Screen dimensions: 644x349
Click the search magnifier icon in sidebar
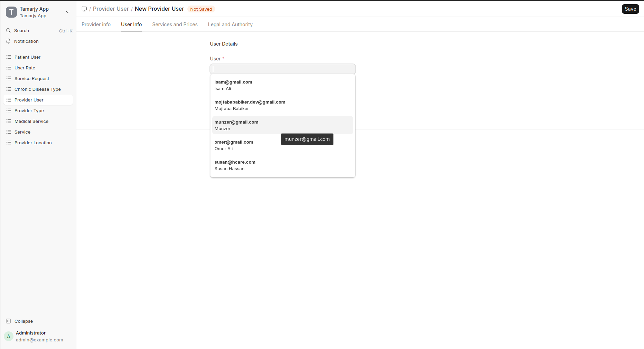click(x=8, y=31)
